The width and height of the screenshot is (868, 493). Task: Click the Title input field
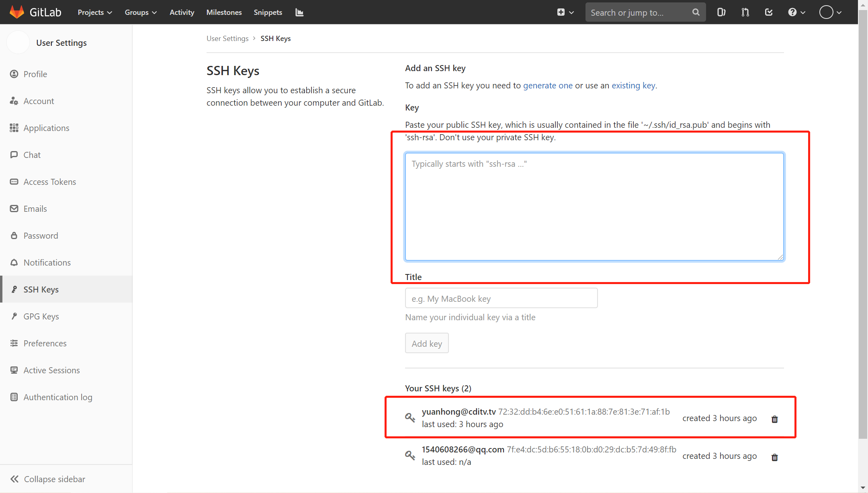501,298
